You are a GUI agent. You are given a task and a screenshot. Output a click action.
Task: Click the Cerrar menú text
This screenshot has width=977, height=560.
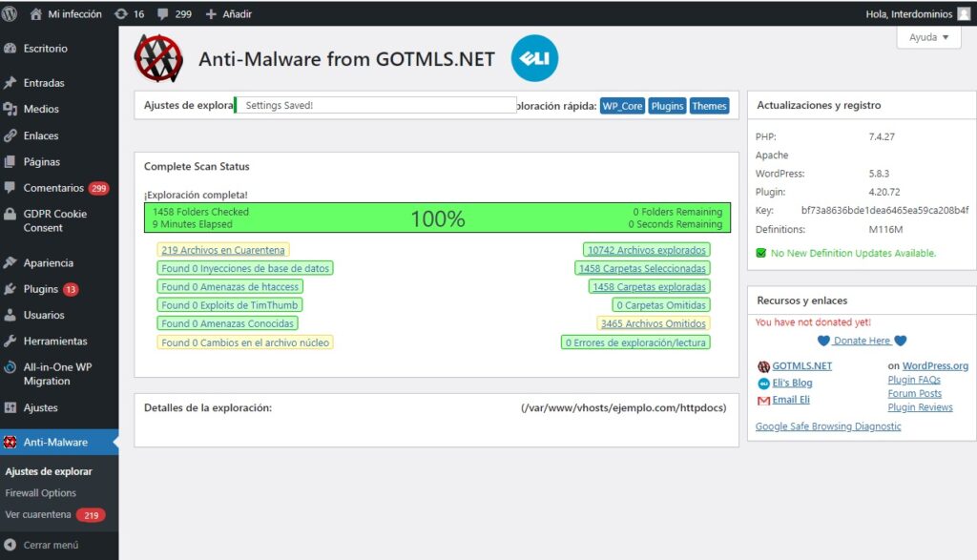(x=52, y=545)
